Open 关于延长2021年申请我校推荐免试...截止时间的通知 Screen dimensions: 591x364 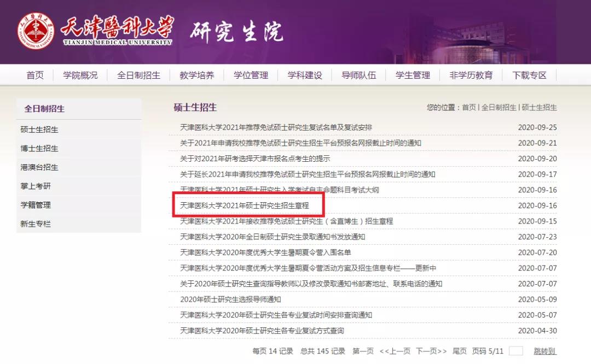click(x=308, y=174)
